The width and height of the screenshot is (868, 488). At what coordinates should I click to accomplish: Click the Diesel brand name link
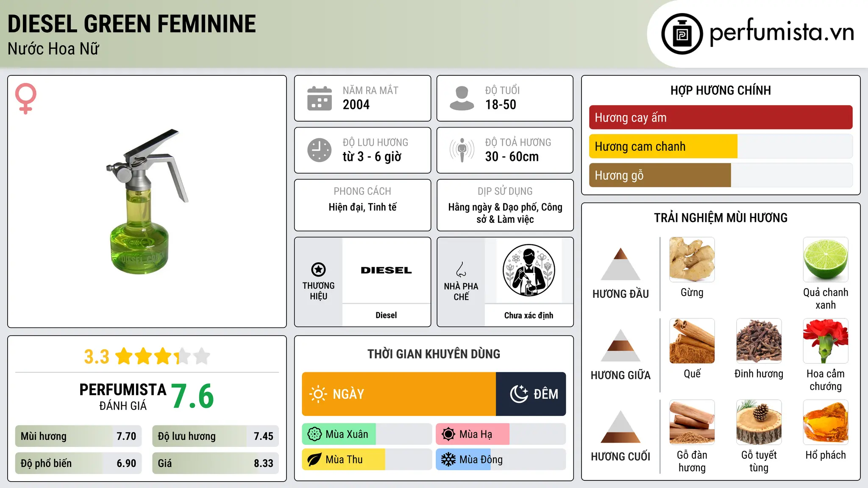(386, 315)
